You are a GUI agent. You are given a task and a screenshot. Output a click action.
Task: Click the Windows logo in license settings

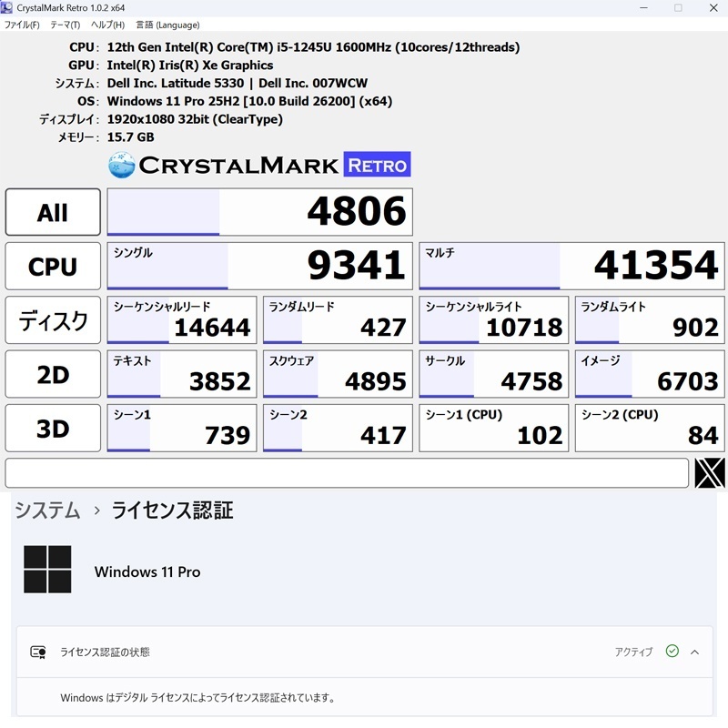[x=47, y=570]
